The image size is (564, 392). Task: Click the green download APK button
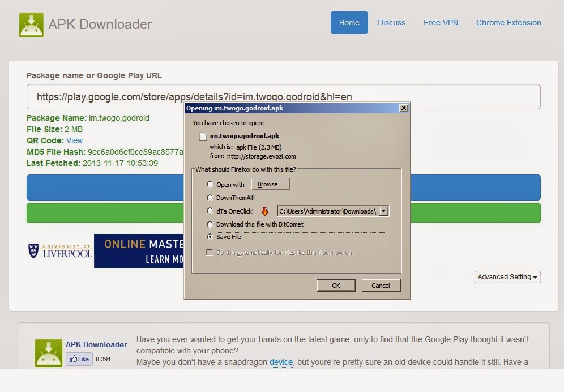point(105,213)
